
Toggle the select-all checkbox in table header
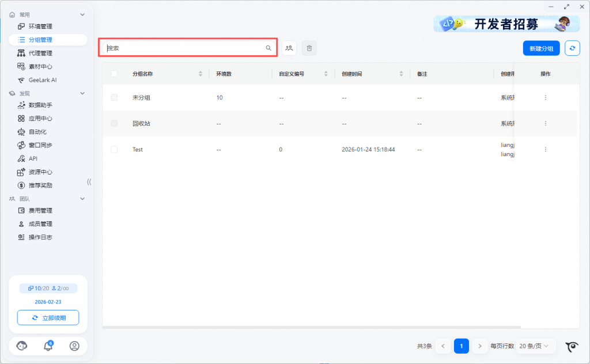[114, 74]
